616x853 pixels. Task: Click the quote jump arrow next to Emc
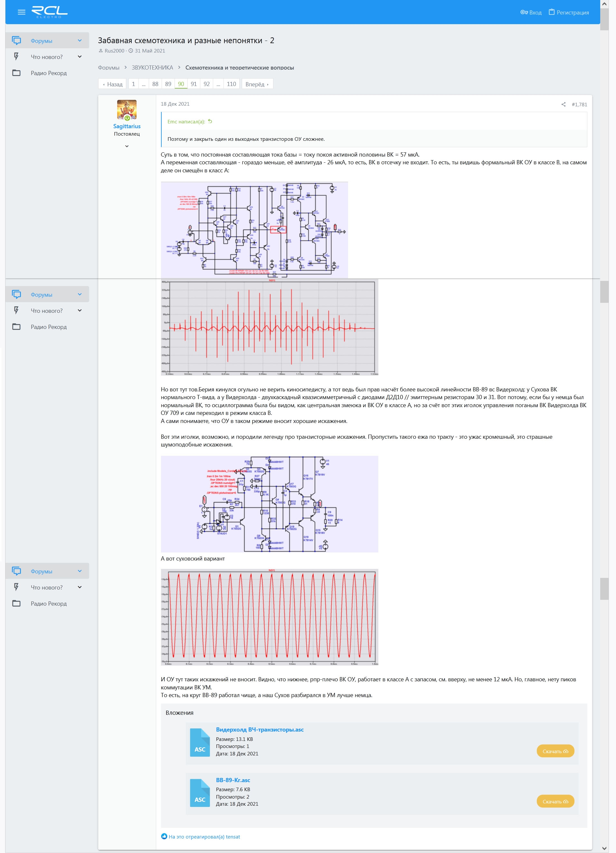pyautogui.click(x=210, y=121)
